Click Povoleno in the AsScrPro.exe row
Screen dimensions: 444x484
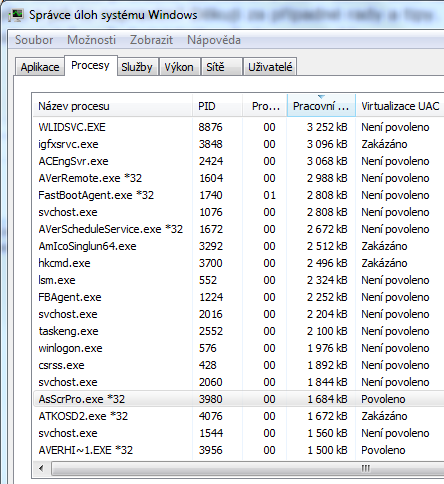pos(383,399)
